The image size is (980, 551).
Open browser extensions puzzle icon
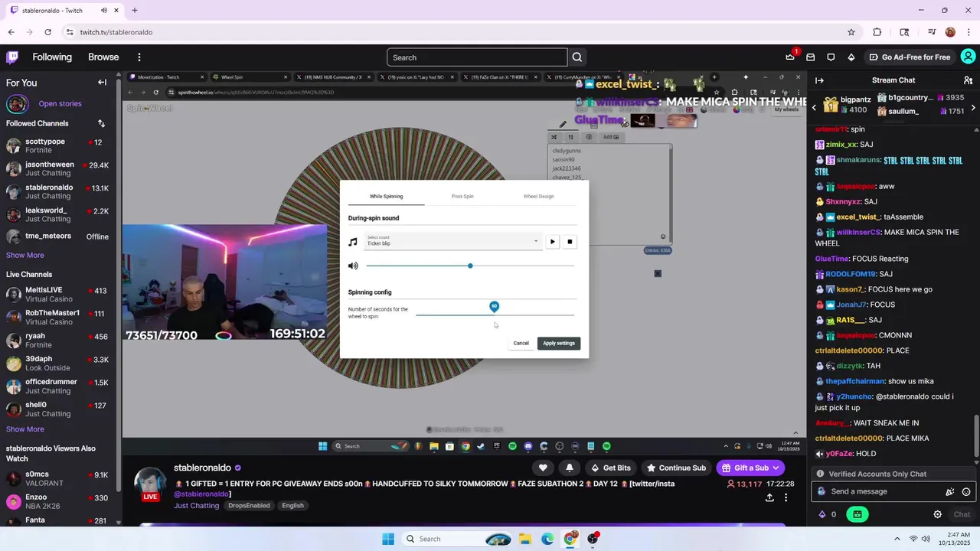pyautogui.click(x=877, y=32)
